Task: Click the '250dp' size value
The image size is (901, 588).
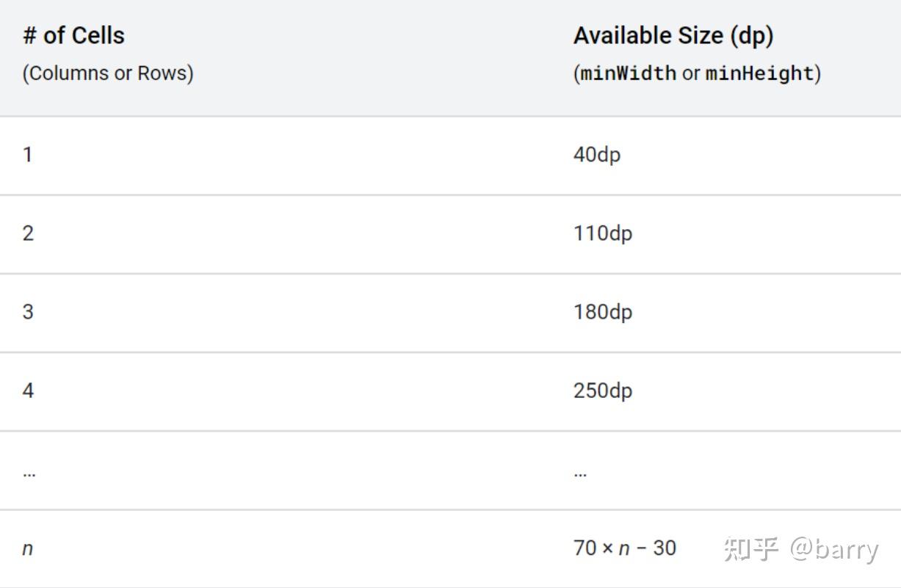Action: [x=603, y=391]
